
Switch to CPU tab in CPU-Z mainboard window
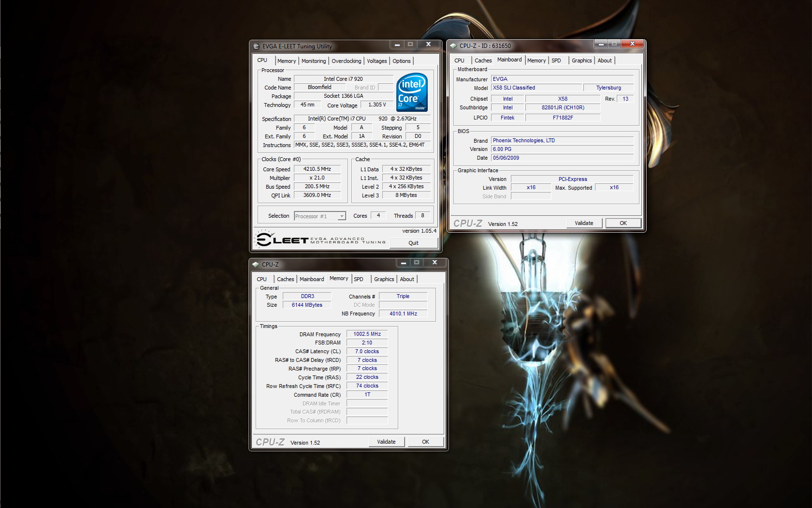pyautogui.click(x=459, y=60)
